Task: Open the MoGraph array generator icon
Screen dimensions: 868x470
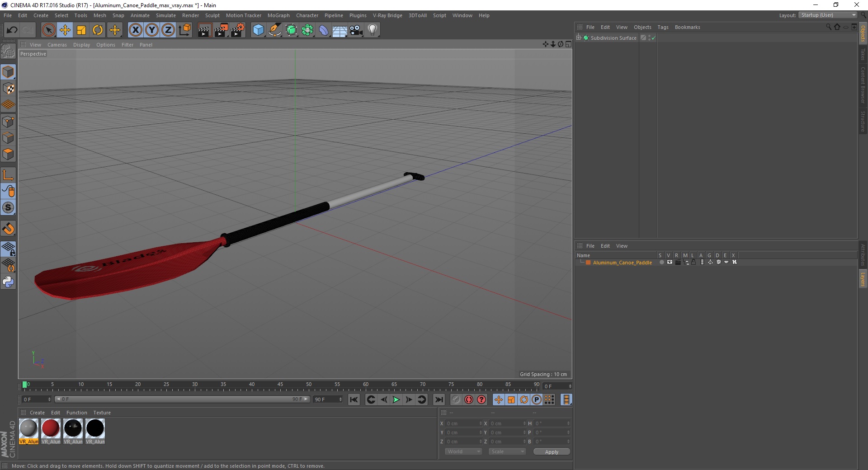Action: 308,30
